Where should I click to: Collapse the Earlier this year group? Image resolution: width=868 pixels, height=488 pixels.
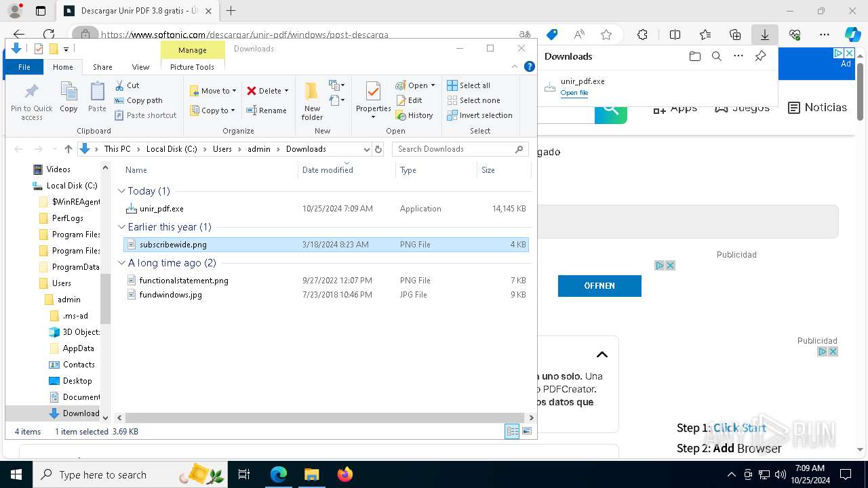[121, 227]
